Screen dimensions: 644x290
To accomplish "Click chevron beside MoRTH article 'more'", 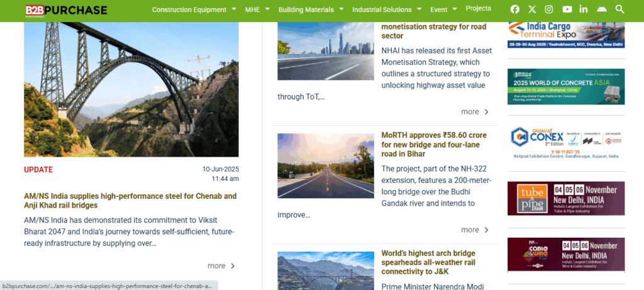I will 486,230.
